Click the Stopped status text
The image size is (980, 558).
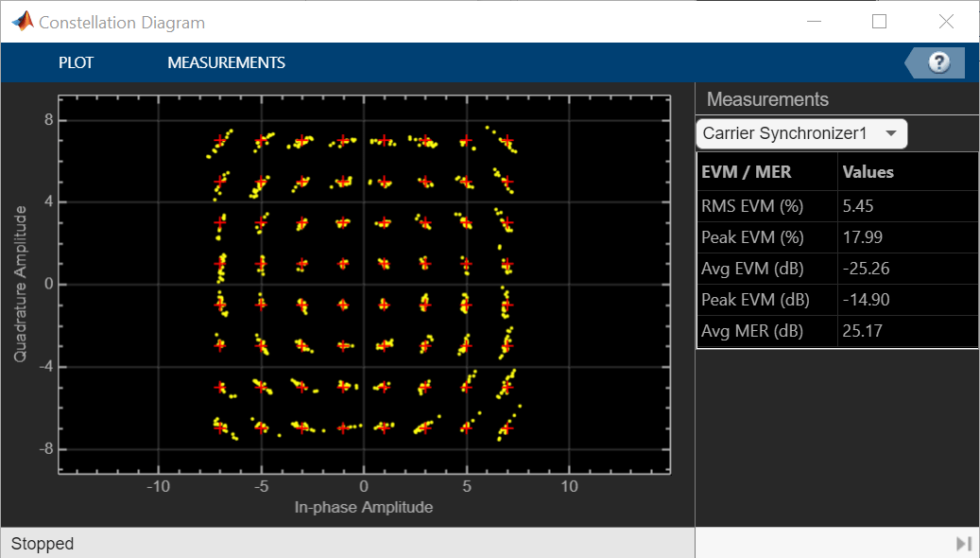click(43, 544)
